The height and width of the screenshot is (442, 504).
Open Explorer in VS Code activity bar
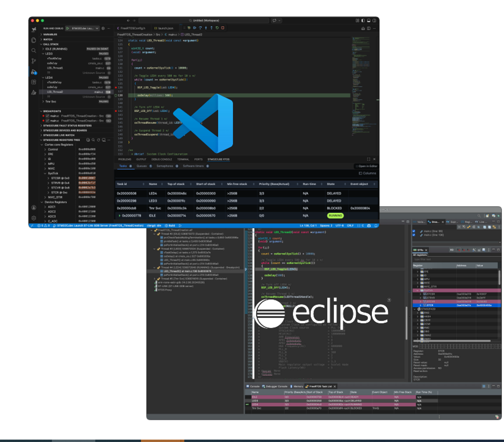coord(34,40)
